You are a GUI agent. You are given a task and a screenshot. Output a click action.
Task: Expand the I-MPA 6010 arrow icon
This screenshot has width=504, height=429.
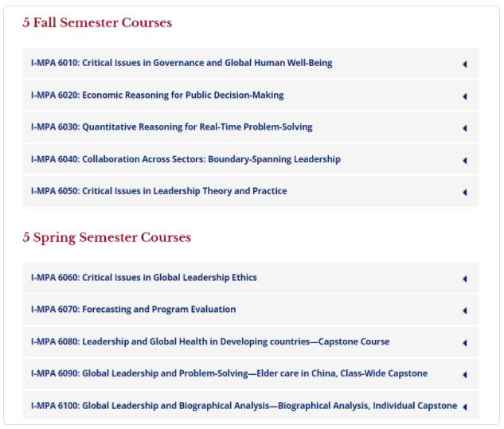point(464,64)
